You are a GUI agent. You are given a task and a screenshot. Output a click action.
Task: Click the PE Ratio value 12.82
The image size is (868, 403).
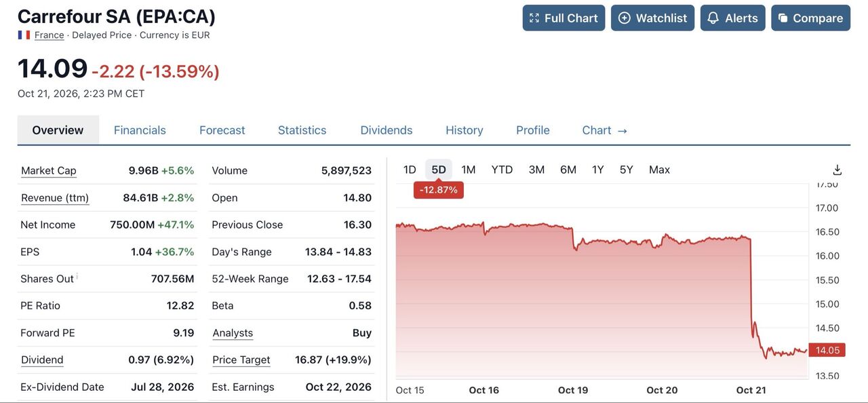(180, 306)
